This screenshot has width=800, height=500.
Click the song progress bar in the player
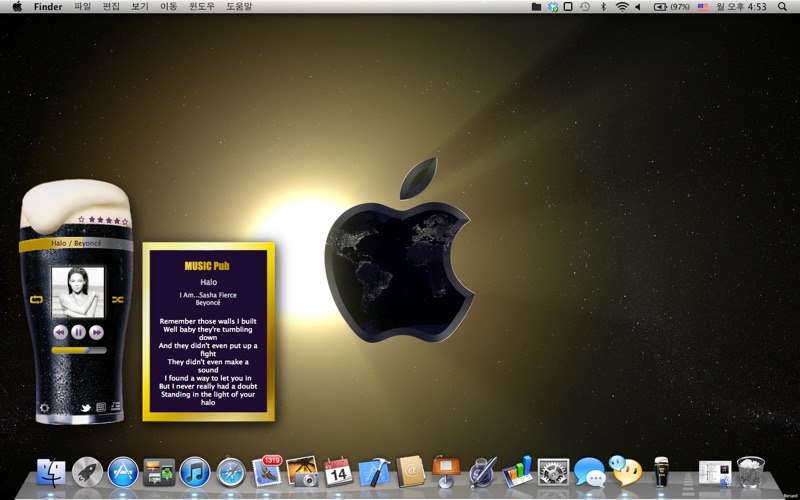coord(78,350)
